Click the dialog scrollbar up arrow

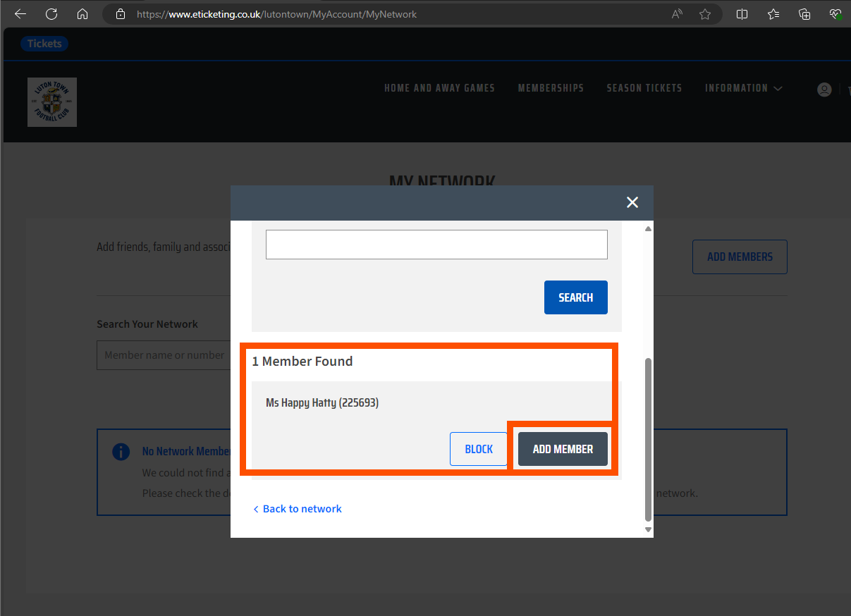pos(649,229)
